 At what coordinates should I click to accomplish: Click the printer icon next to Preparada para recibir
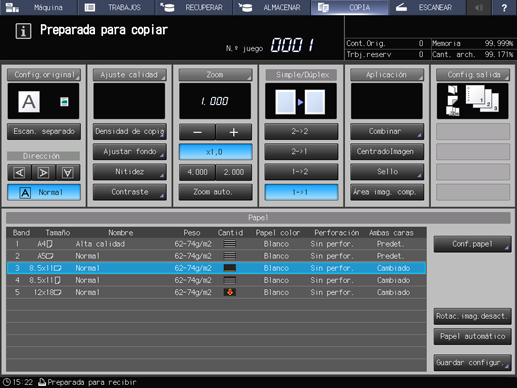coord(42,382)
